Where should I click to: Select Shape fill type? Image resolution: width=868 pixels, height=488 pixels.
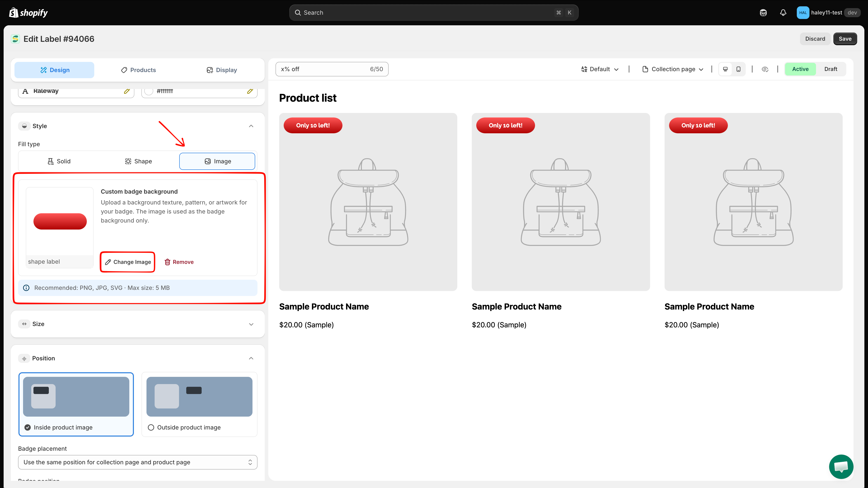138,161
